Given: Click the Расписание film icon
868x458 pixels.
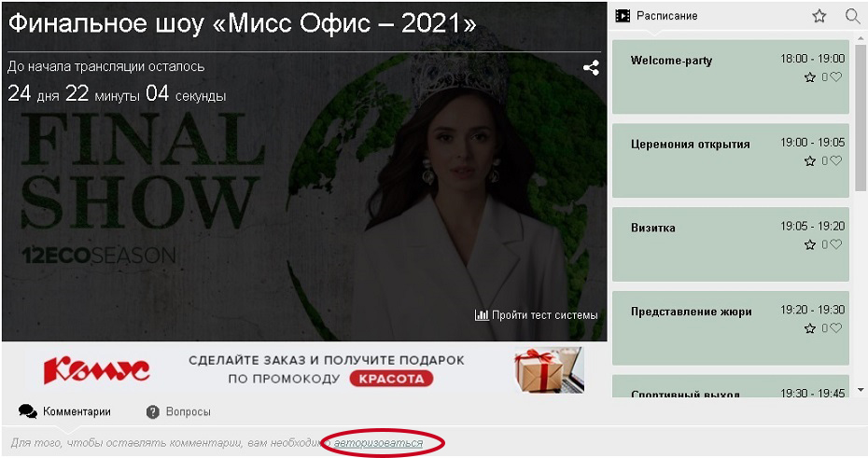Looking at the screenshot, I should tap(623, 16).
